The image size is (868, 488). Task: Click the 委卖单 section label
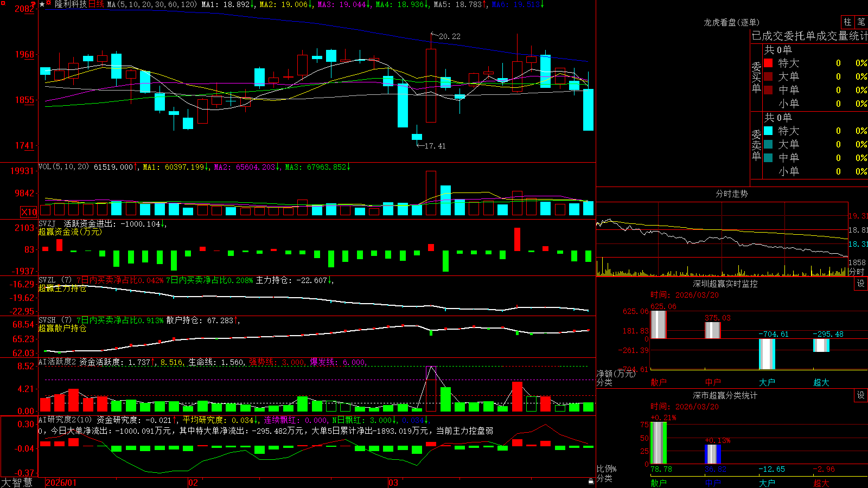pyautogui.click(x=756, y=145)
